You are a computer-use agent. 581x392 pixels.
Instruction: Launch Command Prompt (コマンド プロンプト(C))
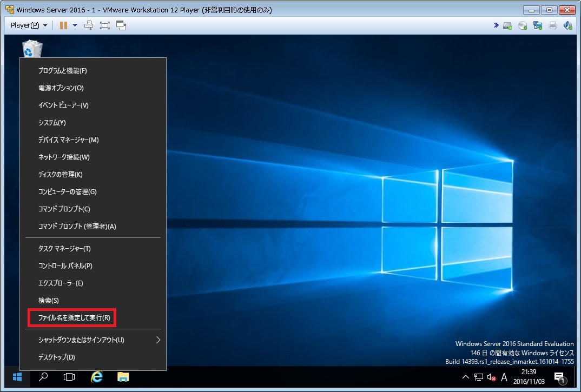[x=93, y=209]
